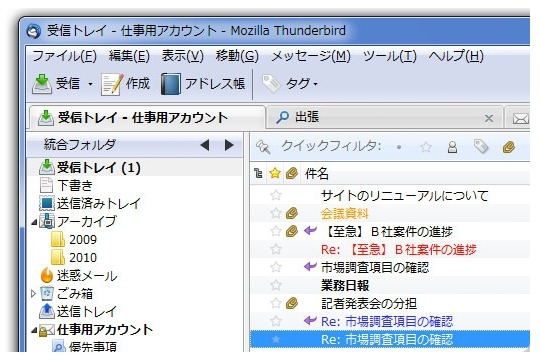
Task: Filter unread messages with the dot icon
Action: coord(399,147)
